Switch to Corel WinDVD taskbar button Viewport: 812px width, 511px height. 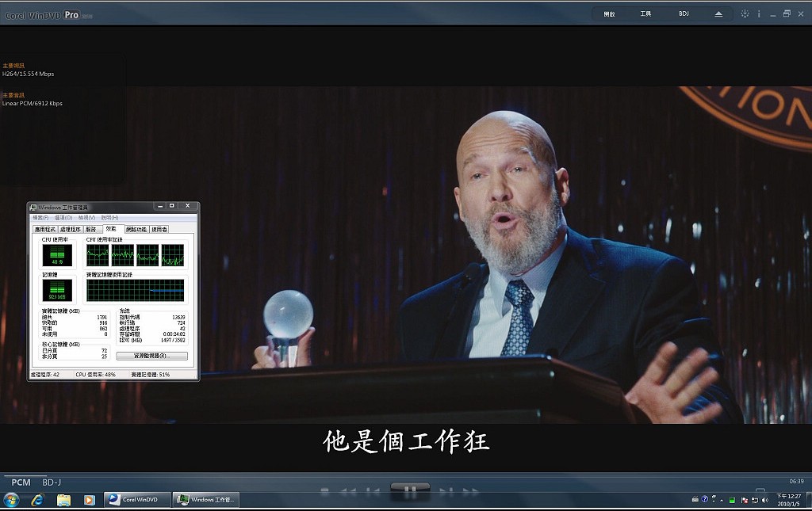(x=136, y=500)
